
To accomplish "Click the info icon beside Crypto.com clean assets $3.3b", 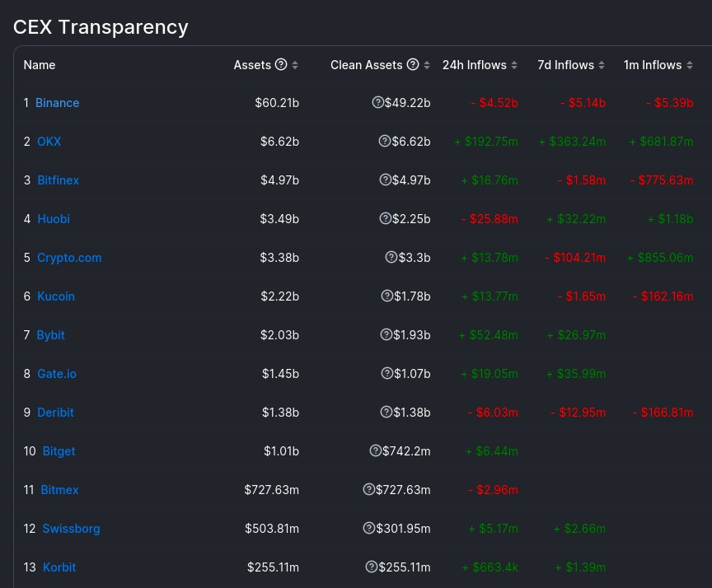I will coord(391,257).
